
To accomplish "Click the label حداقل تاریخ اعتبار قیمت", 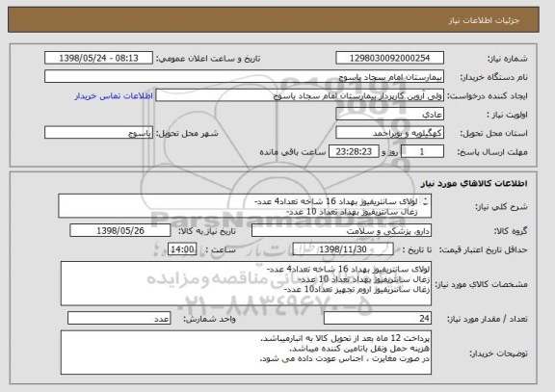I will [x=484, y=250].
